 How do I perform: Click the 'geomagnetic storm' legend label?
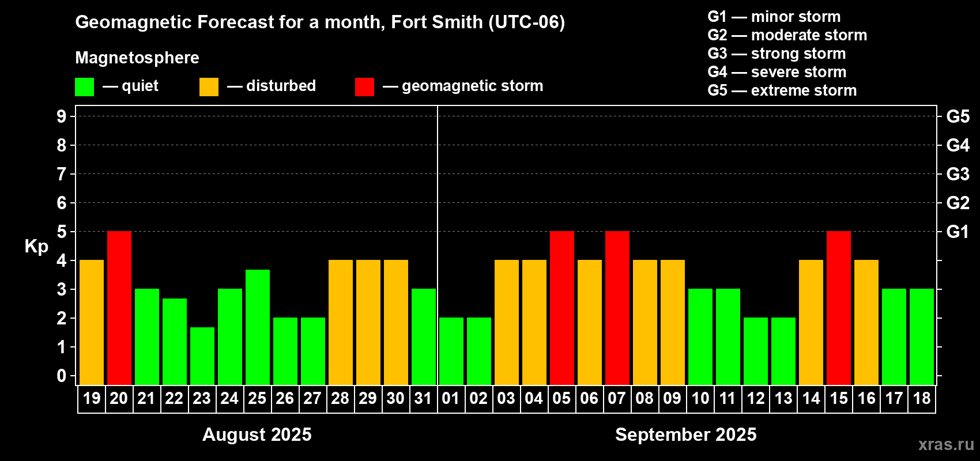(x=473, y=86)
